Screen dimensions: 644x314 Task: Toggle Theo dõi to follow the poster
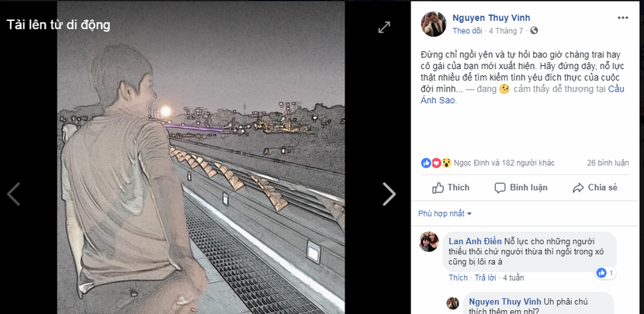click(x=466, y=32)
